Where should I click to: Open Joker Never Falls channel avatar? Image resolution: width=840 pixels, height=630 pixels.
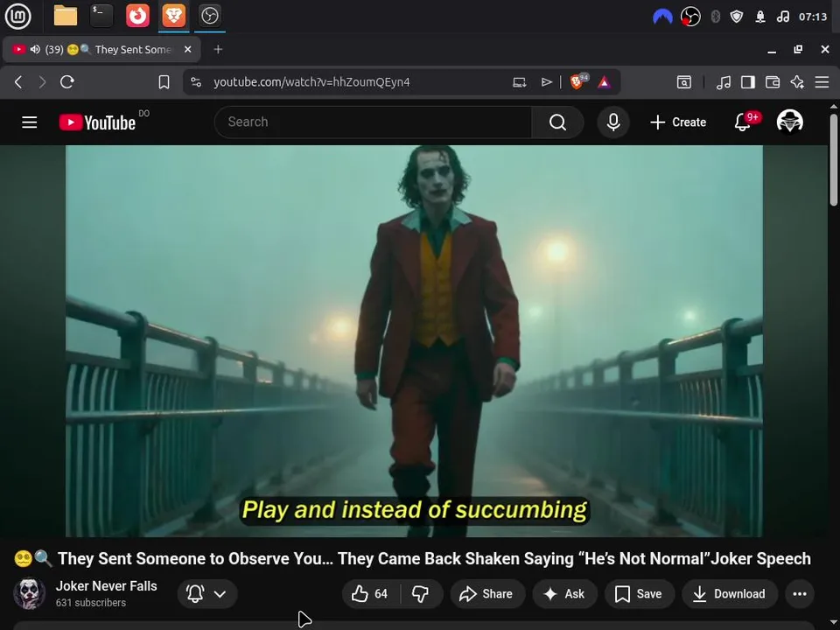click(30, 593)
